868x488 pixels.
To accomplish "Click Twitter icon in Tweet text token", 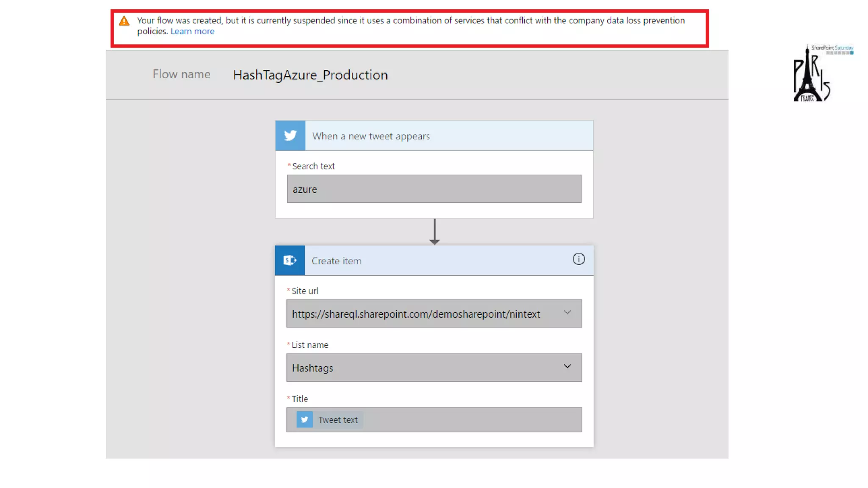I will (304, 419).
